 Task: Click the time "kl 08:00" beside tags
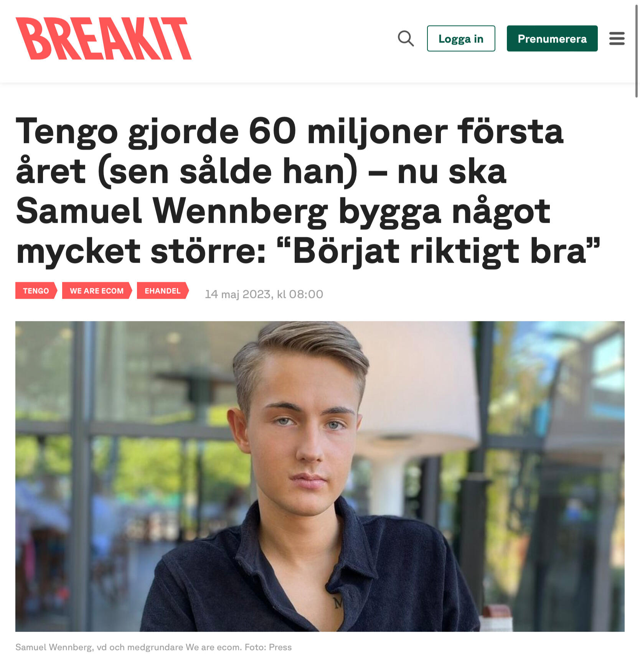pos(300,294)
